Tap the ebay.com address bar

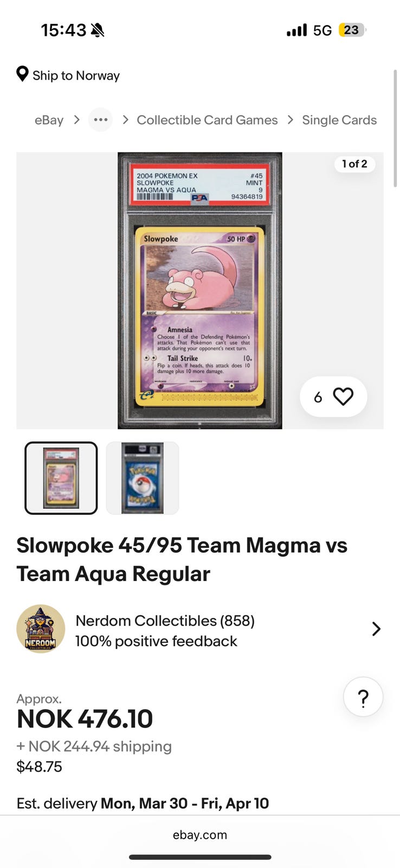200,835
